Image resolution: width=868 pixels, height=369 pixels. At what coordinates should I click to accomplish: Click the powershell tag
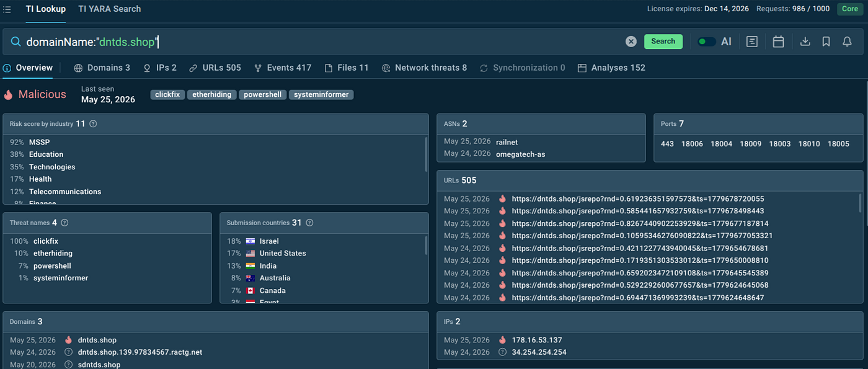point(262,95)
